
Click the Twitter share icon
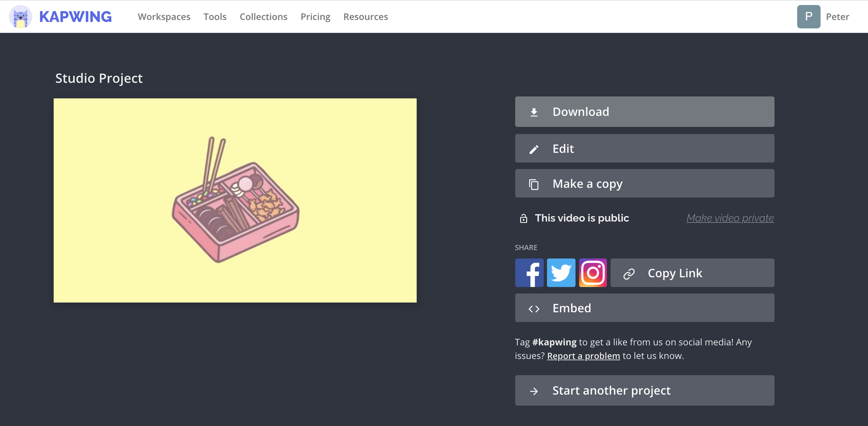pyautogui.click(x=561, y=272)
